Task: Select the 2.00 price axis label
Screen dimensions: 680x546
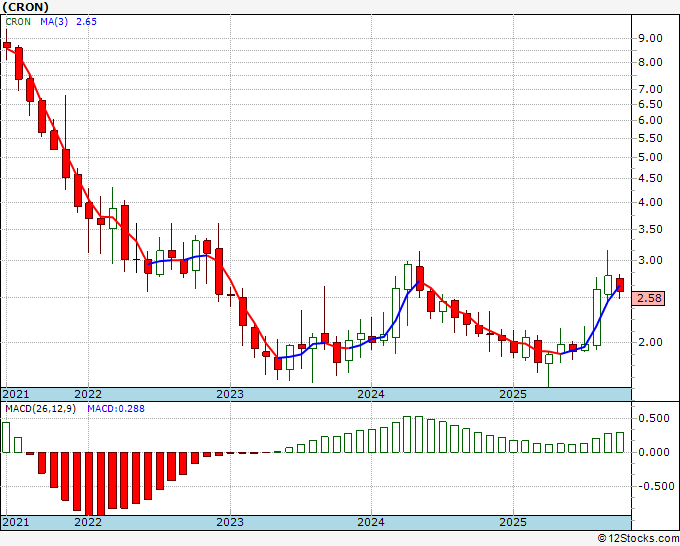Action: [650, 342]
